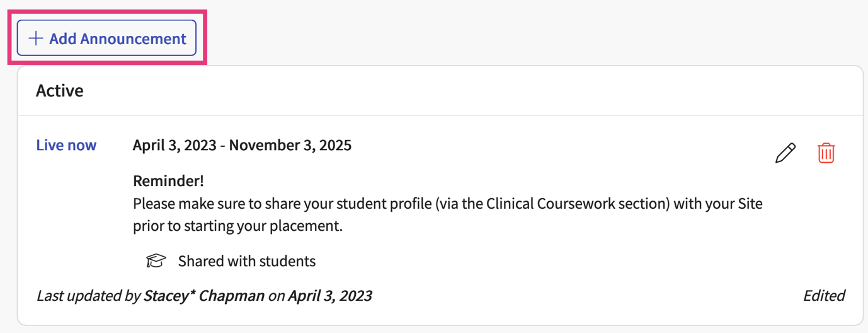This screenshot has width=868, height=333.
Task: Click the Active section header
Action: [x=60, y=91]
